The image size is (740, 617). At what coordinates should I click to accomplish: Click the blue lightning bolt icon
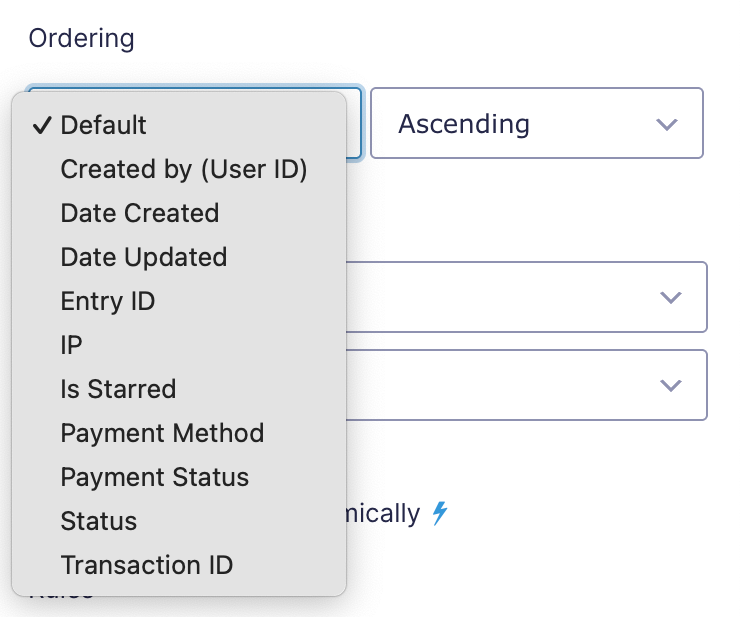[x=440, y=513]
